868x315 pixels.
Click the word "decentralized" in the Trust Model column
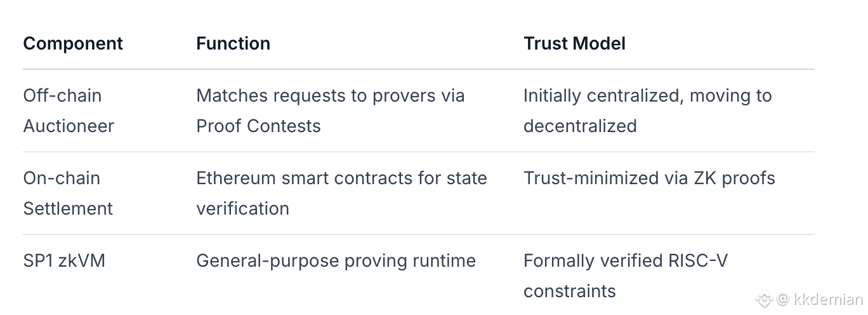(x=580, y=126)
